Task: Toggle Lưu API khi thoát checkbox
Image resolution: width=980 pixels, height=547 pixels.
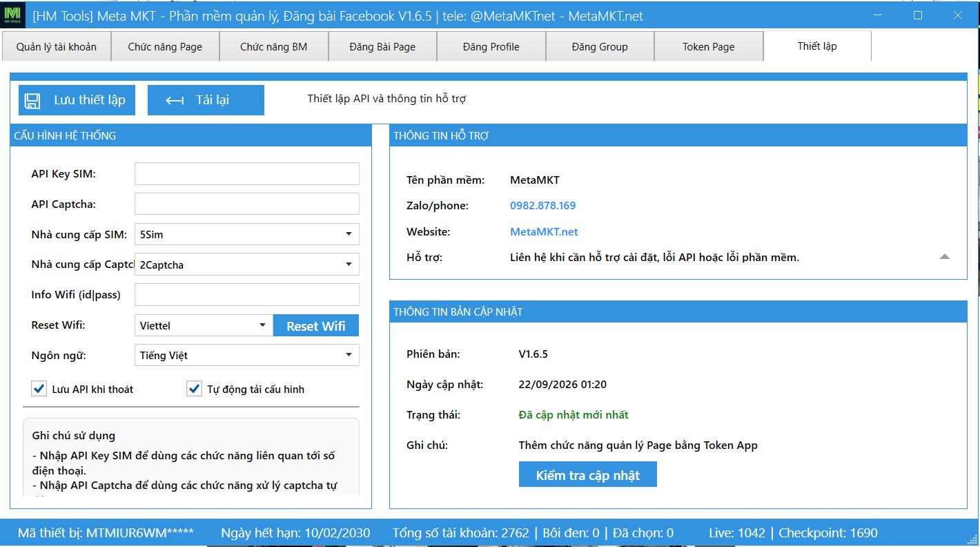Action: tap(39, 389)
